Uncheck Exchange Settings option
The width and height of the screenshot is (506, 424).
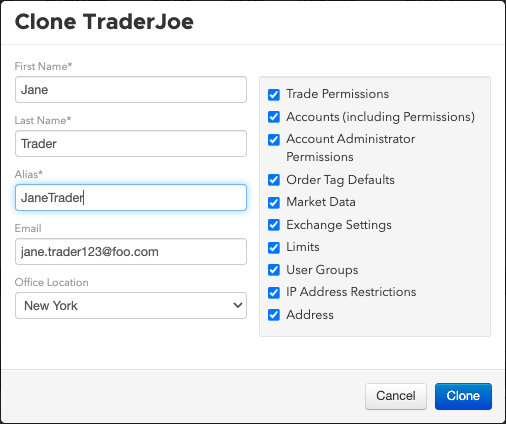pos(274,225)
